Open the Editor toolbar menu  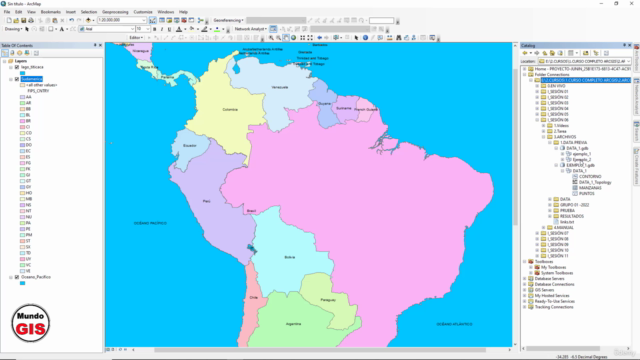tap(136, 38)
